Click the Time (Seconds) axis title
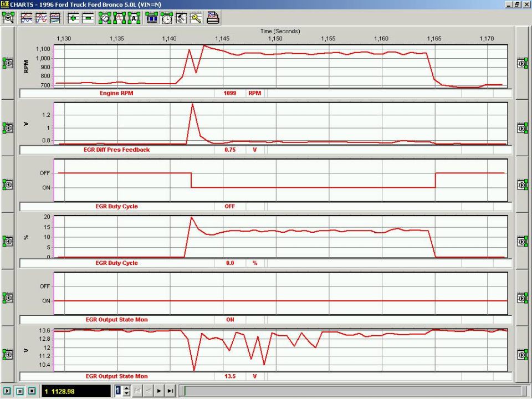The width and height of the screenshot is (532, 399). click(280, 31)
